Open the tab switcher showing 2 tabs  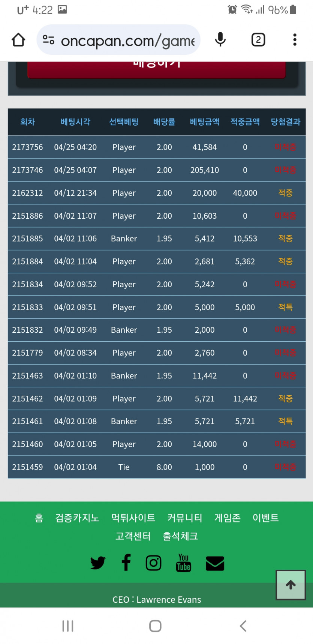258,40
